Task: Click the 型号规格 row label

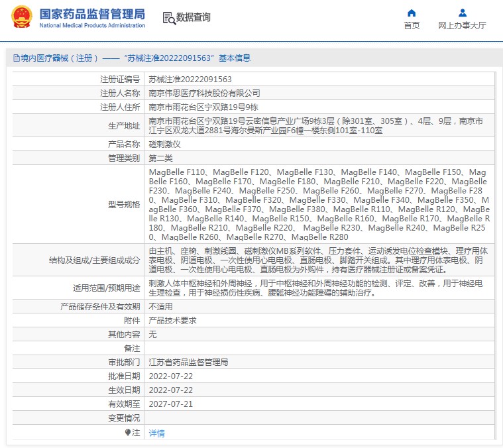Action: click(124, 205)
